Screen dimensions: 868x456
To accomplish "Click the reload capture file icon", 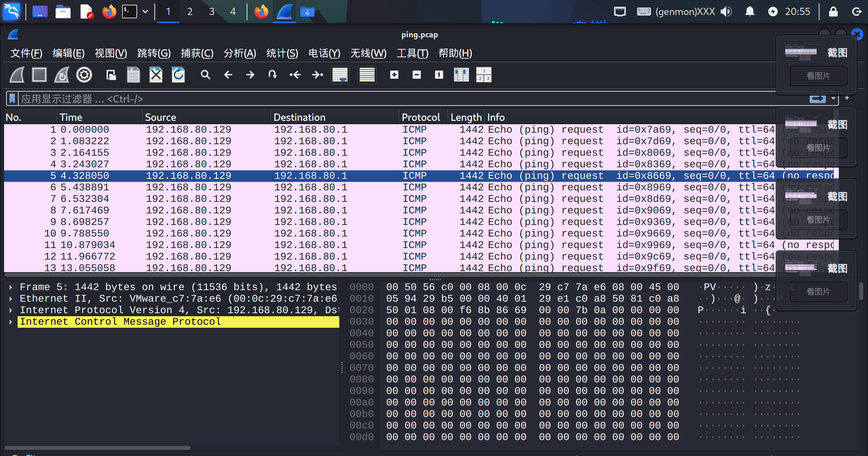I will [x=178, y=75].
